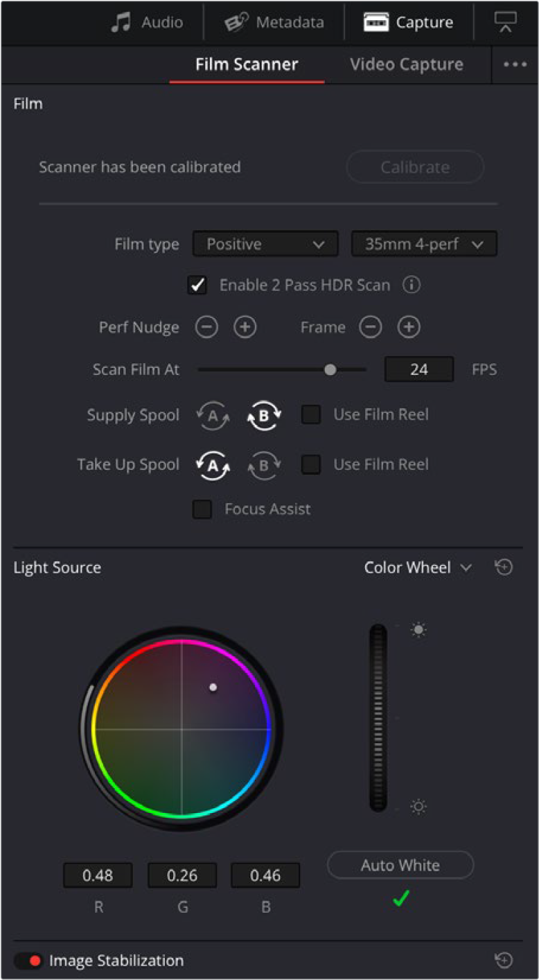Switch to the Video Capture tab

click(x=407, y=64)
